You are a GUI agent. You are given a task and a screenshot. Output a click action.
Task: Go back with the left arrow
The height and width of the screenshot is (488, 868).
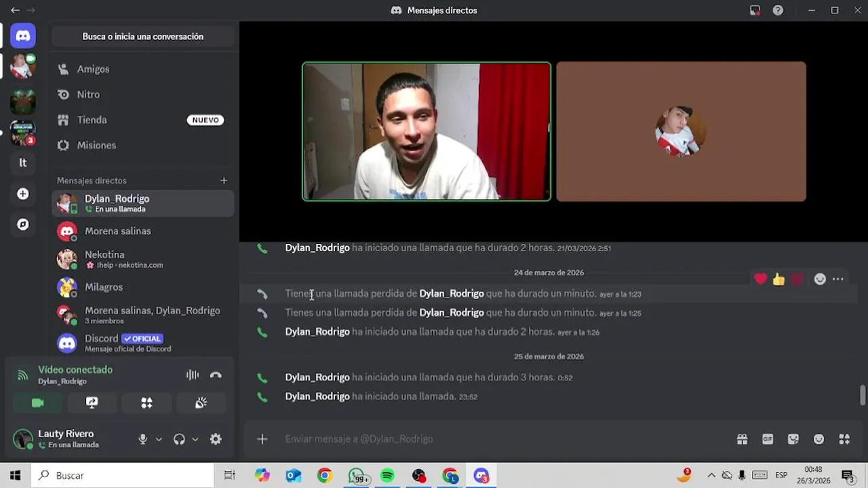(x=15, y=10)
